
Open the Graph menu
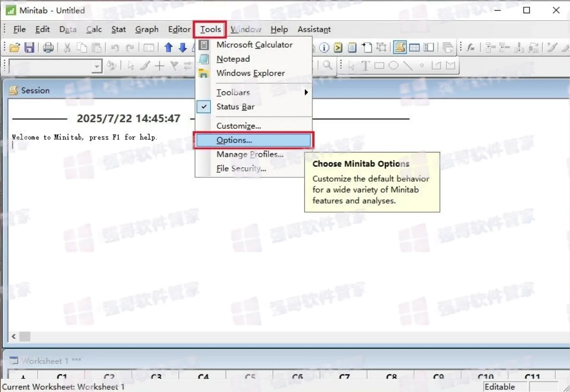(147, 29)
